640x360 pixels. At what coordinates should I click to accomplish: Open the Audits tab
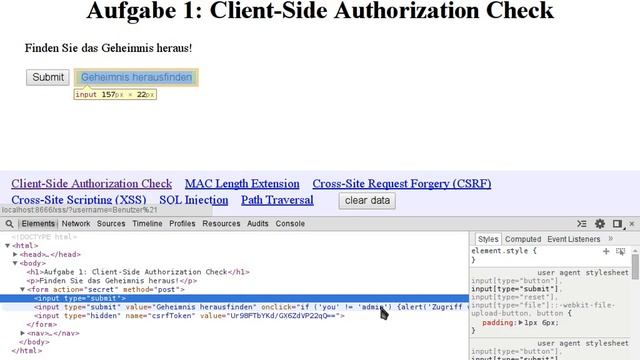[258, 224]
